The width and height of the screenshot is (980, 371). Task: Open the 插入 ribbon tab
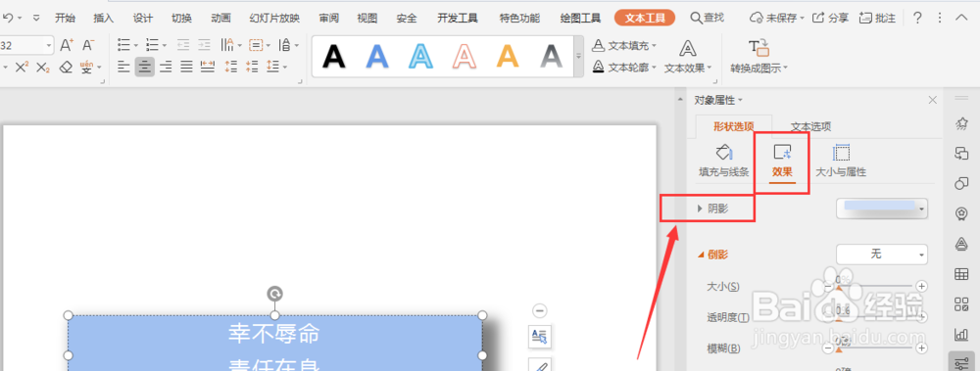pyautogui.click(x=103, y=19)
